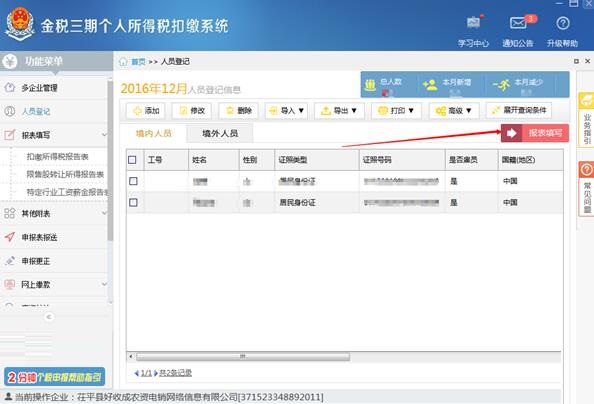Click the next page arrow in pagination
Image resolution: width=594 pixels, height=404 pixels.
coord(156,373)
